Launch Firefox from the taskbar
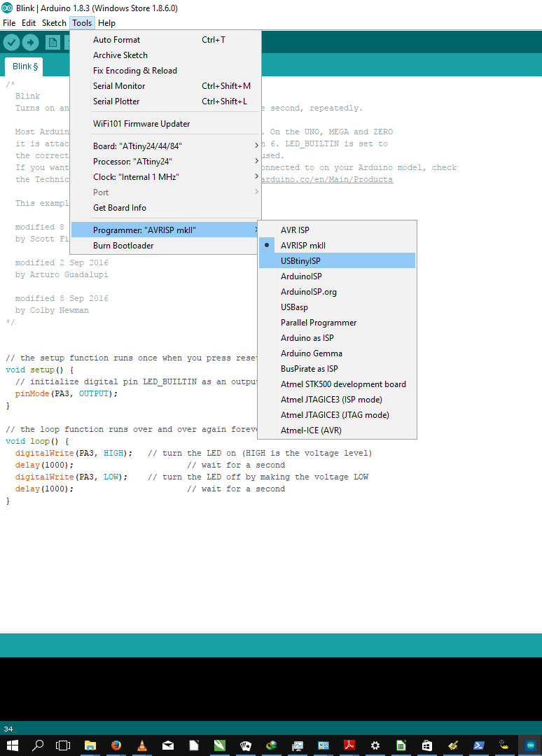The image size is (542, 756). coord(116,745)
